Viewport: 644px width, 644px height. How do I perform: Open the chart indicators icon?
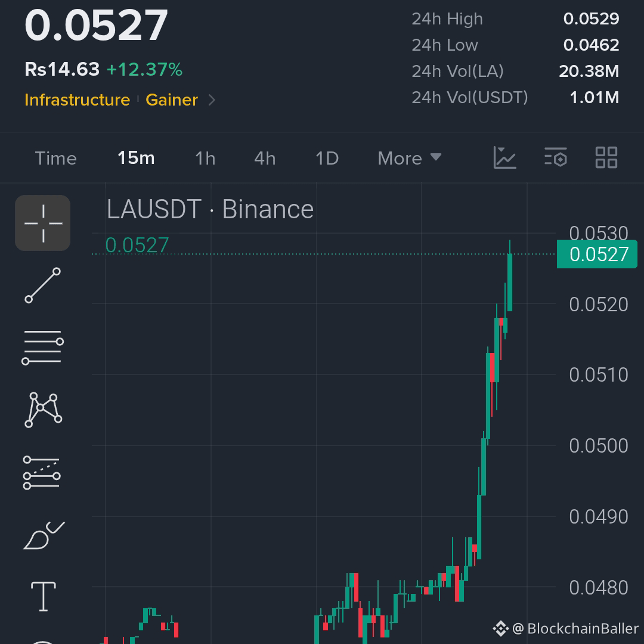[505, 157]
